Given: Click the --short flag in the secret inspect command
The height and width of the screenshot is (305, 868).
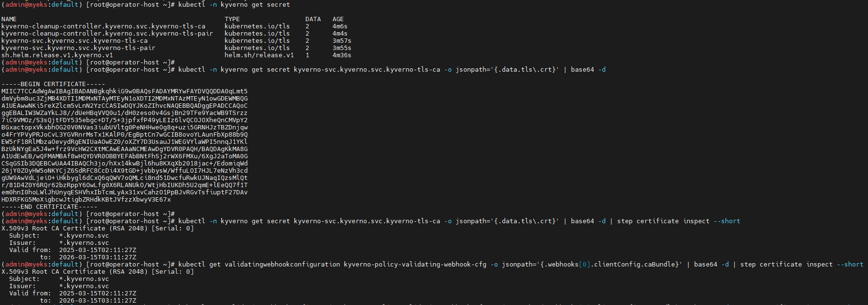Looking at the screenshot, I should click(727, 221).
